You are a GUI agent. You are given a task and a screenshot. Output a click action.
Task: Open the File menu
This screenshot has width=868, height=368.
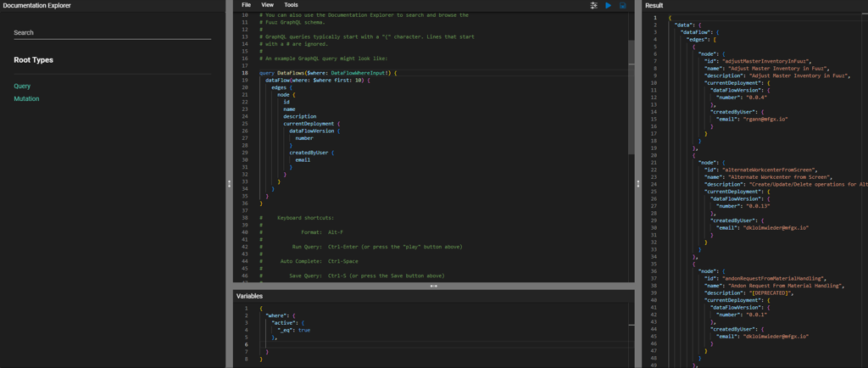point(246,5)
